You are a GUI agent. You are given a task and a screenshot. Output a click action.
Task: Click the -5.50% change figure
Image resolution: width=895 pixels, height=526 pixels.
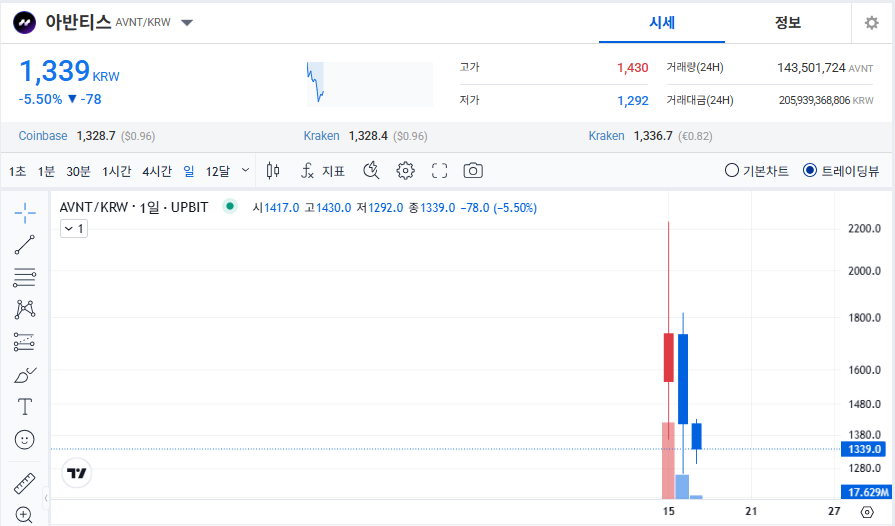[40, 99]
